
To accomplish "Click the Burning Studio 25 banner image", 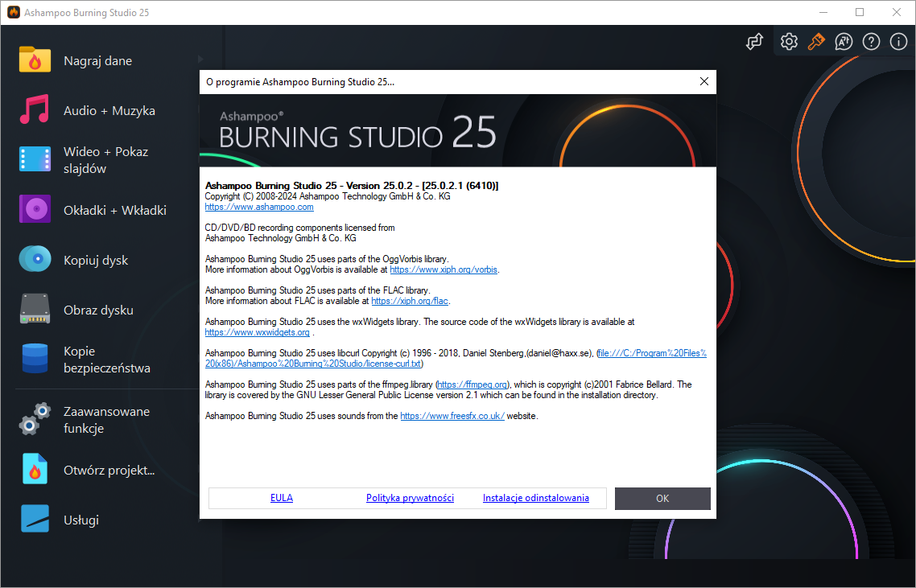I will coord(458,131).
